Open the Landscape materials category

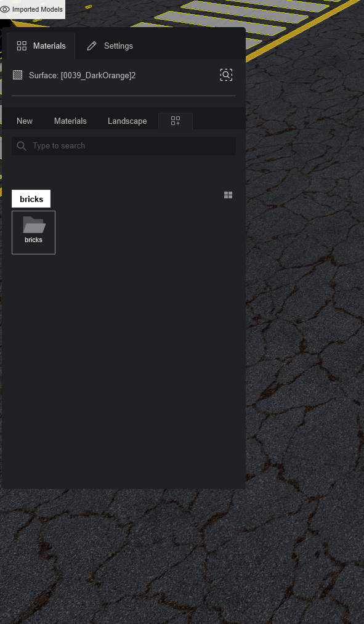[127, 121]
